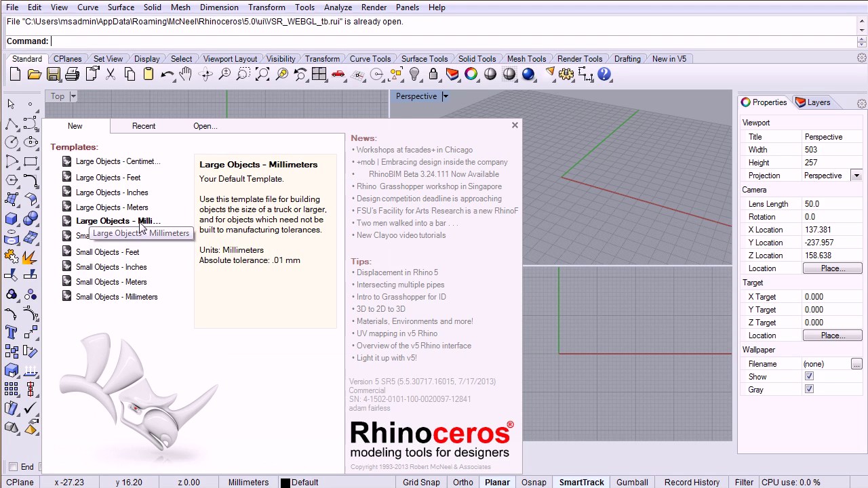Select the Box solid tool

12,219
